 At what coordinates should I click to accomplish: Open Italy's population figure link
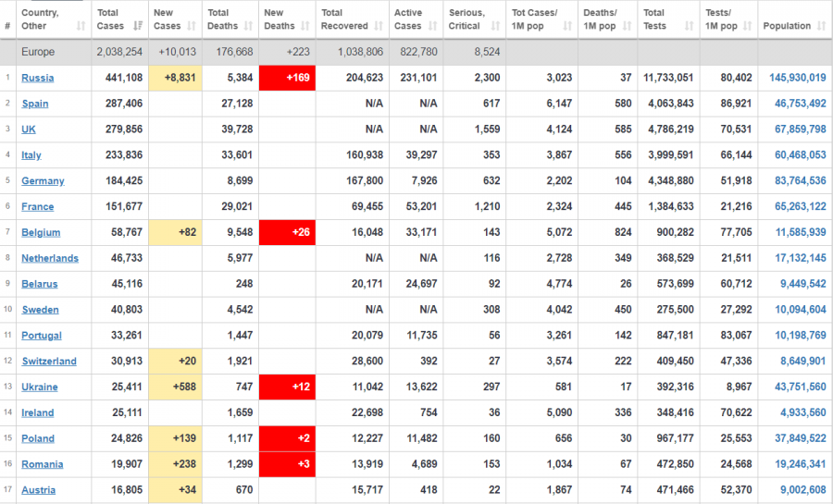click(x=798, y=155)
